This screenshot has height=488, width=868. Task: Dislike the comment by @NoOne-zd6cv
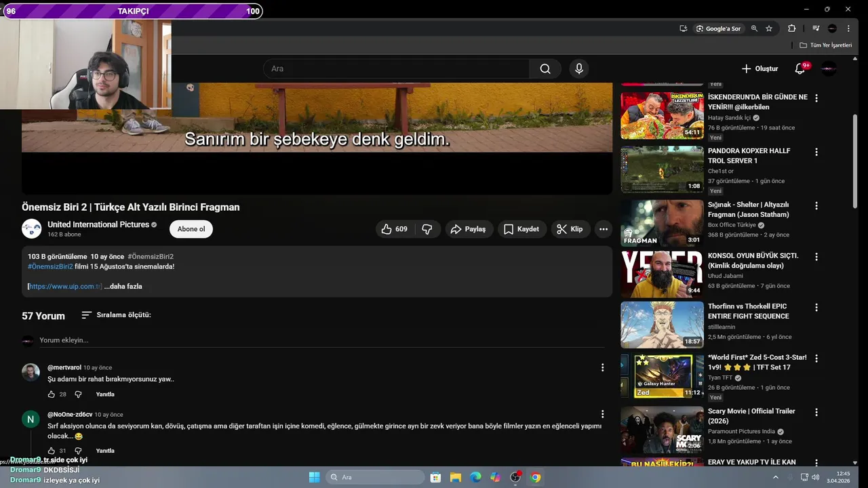pyautogui.click(x=78, y=451)
